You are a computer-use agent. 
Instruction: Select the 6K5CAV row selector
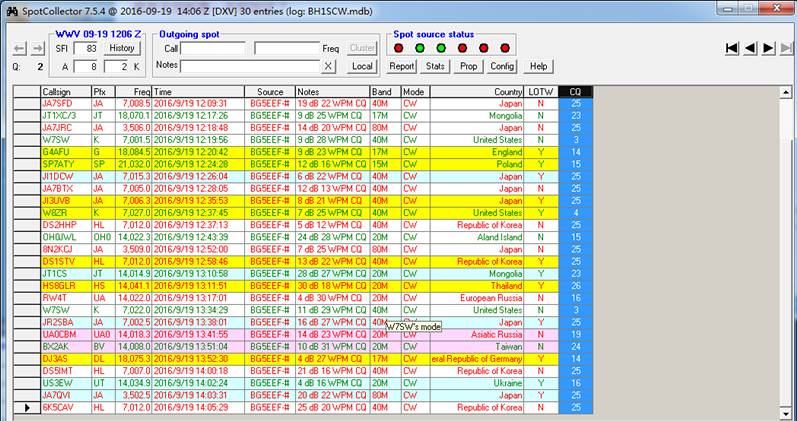tap(26, 407)
